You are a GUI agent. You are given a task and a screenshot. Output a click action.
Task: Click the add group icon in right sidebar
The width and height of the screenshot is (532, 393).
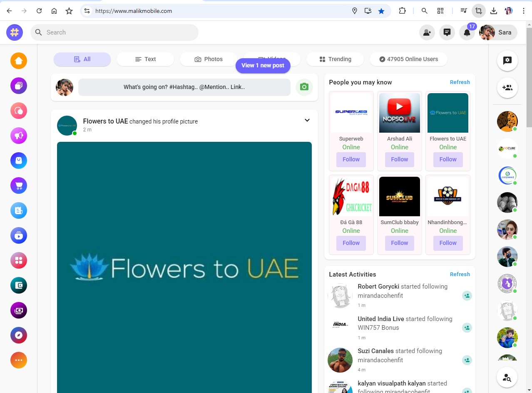pos(507,88)
